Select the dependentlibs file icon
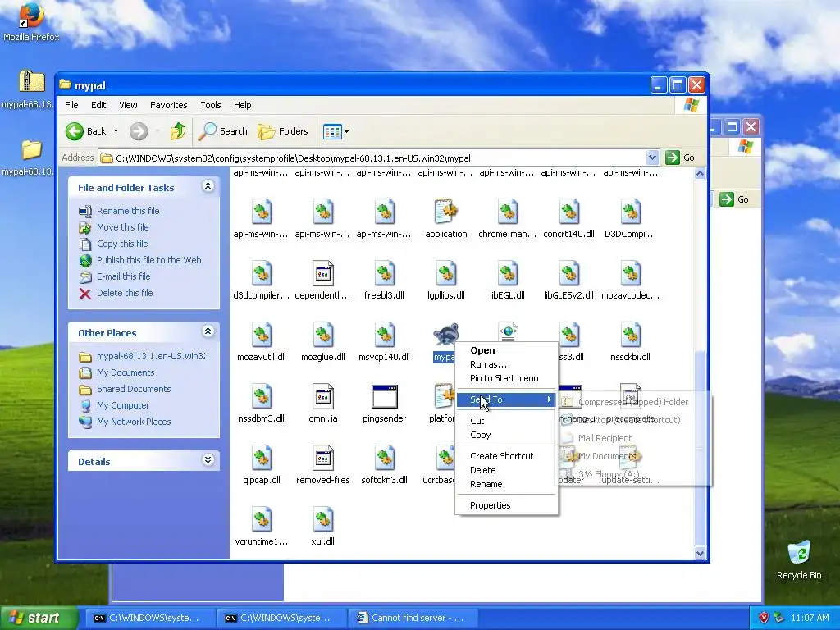Viewport: 840px width, 630px height. [323, 273]
